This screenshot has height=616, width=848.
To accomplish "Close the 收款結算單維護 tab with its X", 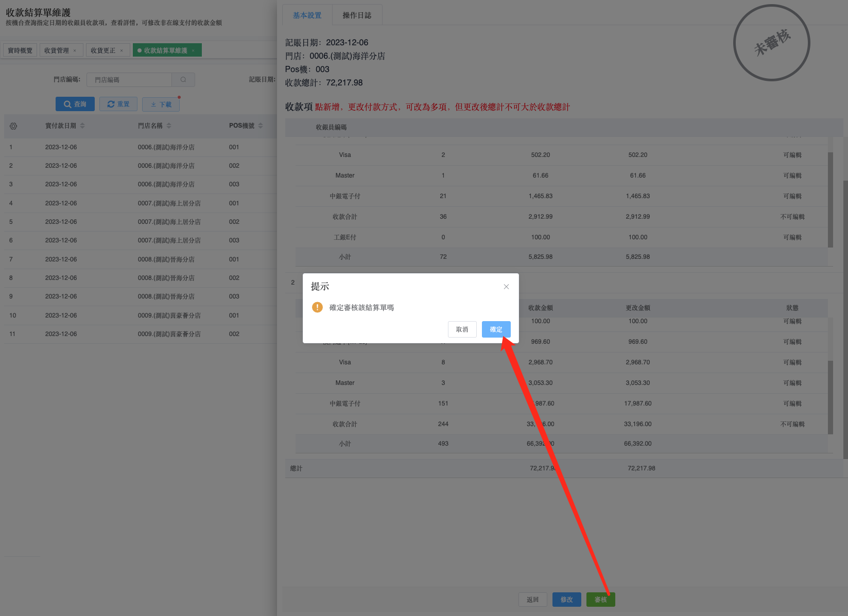I will coord(193,50).
